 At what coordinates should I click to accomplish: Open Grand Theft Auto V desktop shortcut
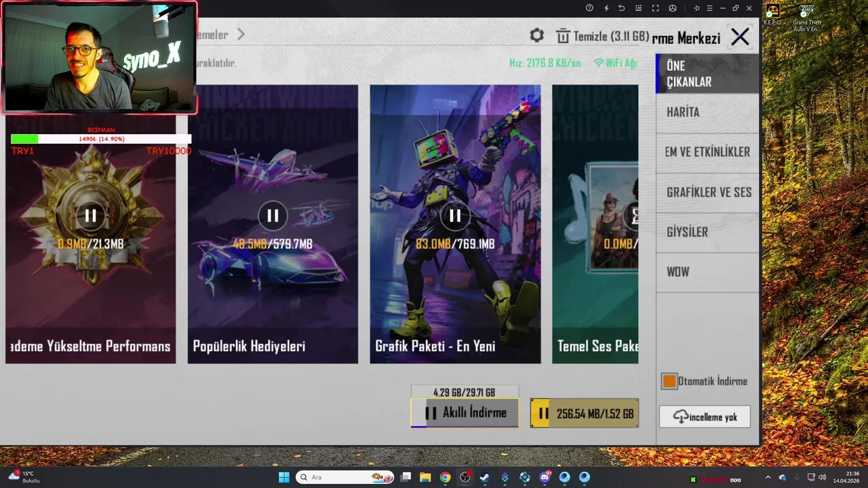click(807, 18)
